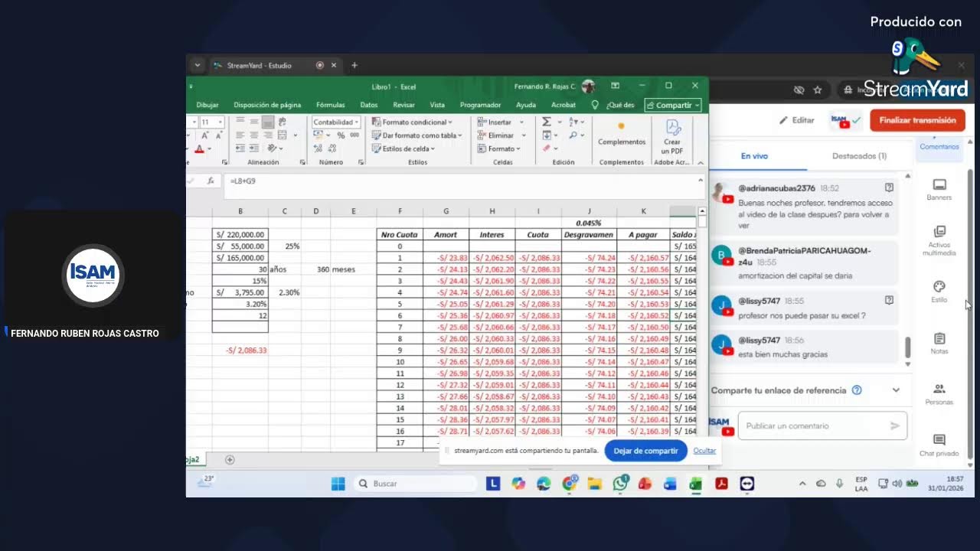Click the percent style icon

tap(341, 135)
